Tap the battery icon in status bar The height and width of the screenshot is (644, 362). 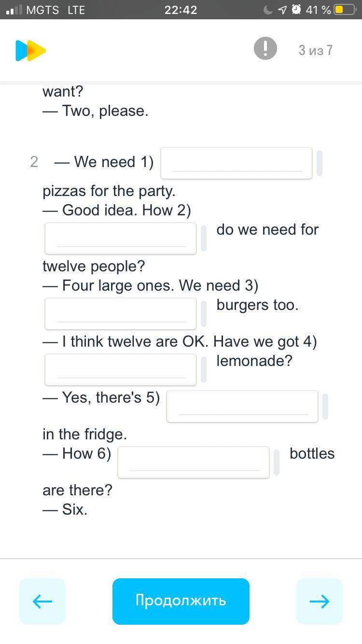(345, 10)
